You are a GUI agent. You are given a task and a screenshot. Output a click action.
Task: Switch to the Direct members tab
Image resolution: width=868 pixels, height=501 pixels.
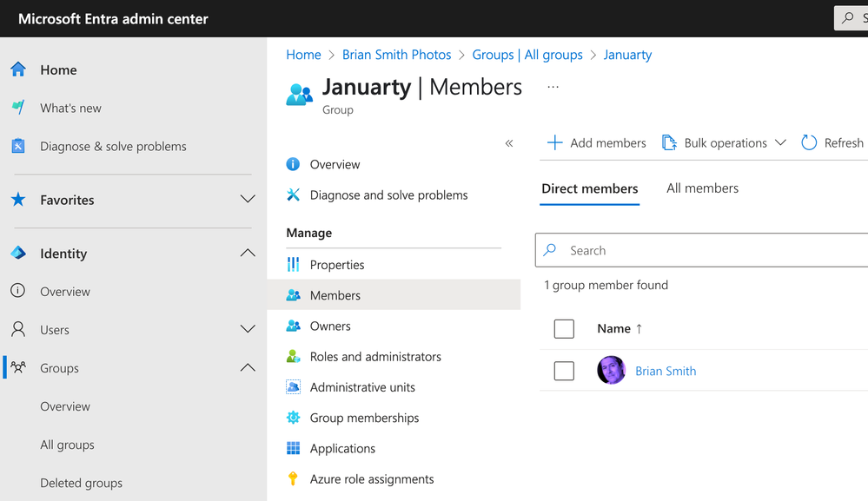(x=590, y=188)
